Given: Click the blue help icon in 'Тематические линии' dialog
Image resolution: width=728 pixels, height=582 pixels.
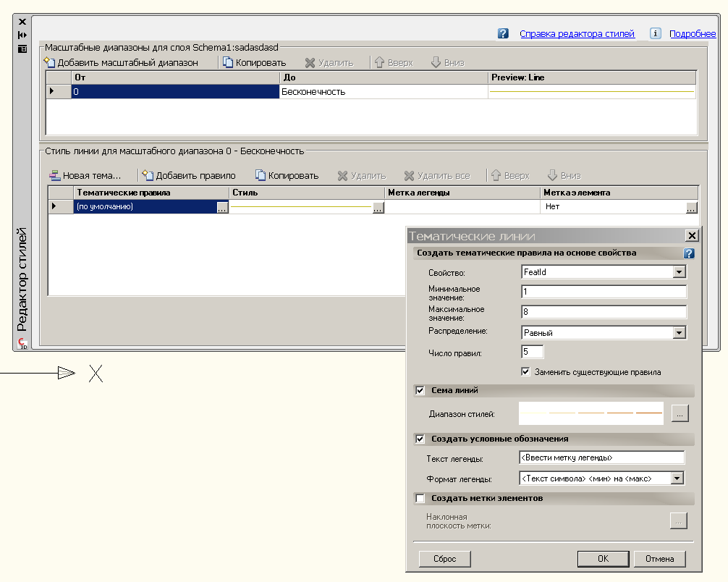Looking at the screenshot, I should pos(689,253).
